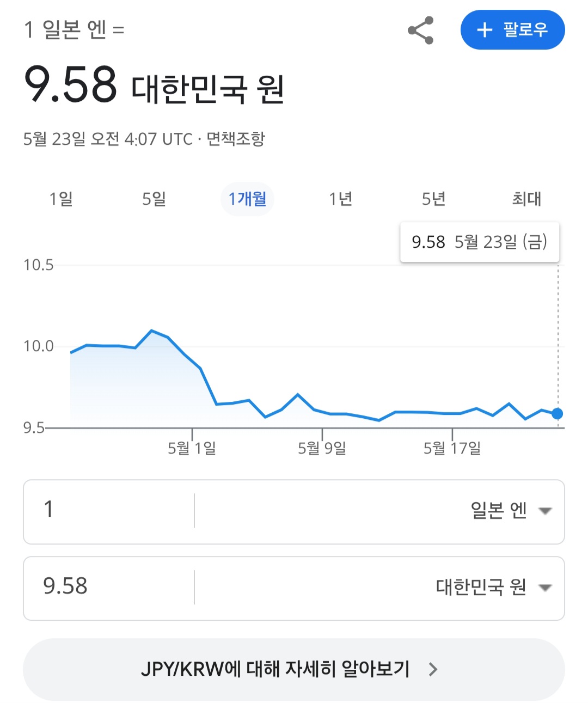The width and height of the screenshot is (588, 703).
Task: Click the plus icon in 팔로우 button
Action: tap(484, 30)
